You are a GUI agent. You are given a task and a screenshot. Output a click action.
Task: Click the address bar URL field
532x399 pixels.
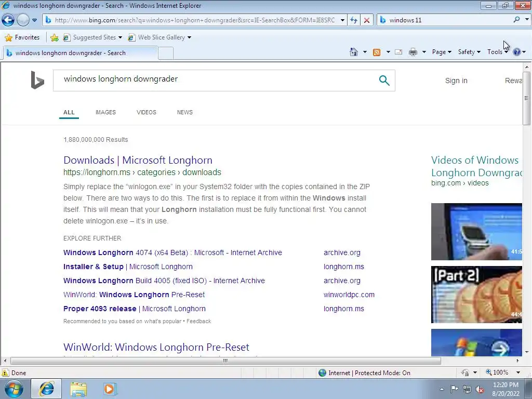tap(195, 20)
